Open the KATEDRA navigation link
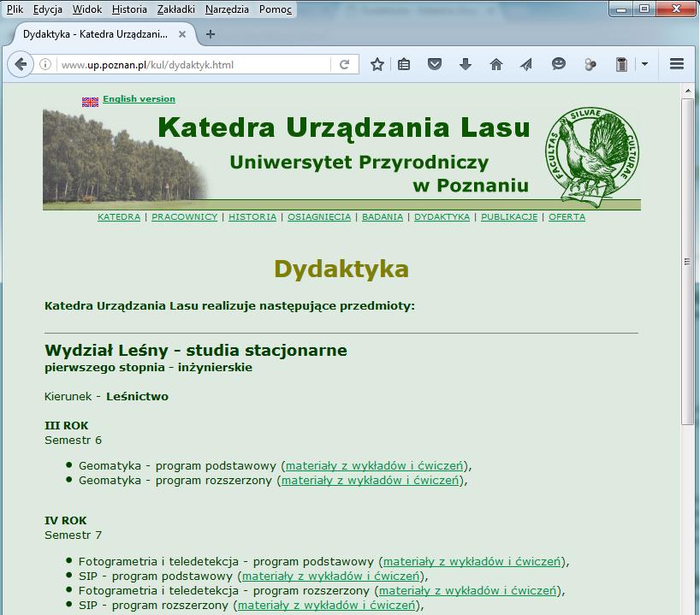Viewport: 700px width, 615px height. click(x=119, y=217)
